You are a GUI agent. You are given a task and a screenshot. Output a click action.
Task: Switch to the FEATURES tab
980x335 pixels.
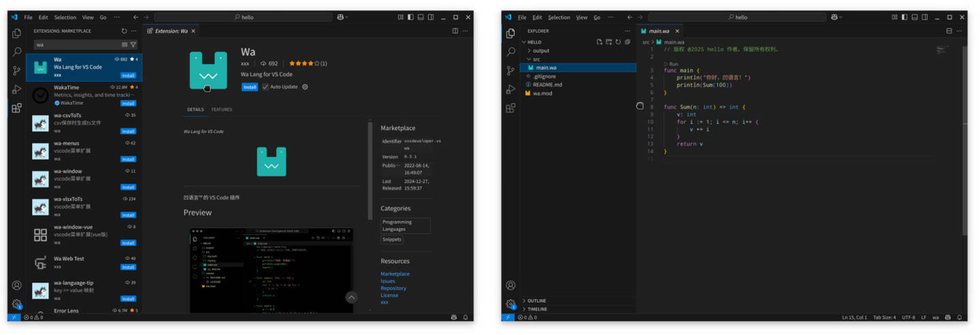click(221, 110)
